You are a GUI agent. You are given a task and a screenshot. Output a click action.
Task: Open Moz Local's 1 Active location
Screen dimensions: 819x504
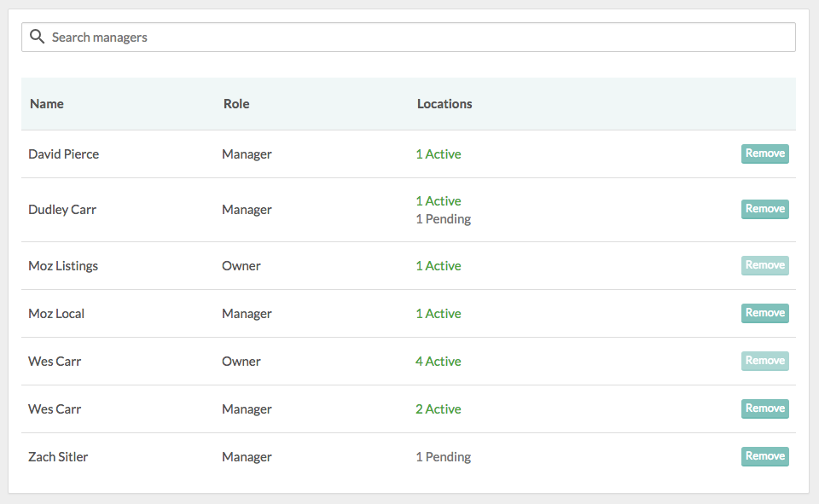coord(439,314)
